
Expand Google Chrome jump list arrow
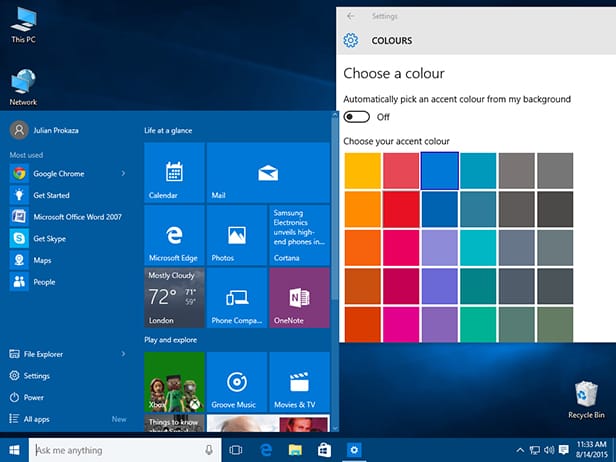123,173
